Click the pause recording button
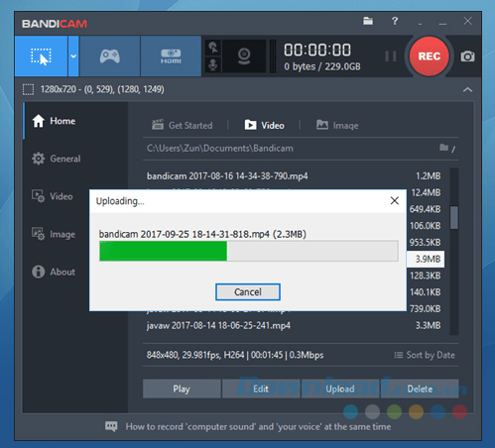This screenshot has height=448, width=495. 391,56
